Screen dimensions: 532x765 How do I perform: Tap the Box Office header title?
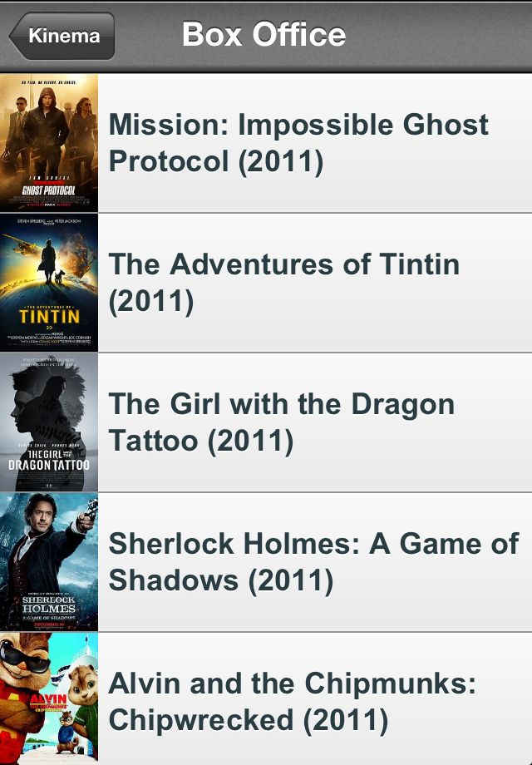click(264, 35)
